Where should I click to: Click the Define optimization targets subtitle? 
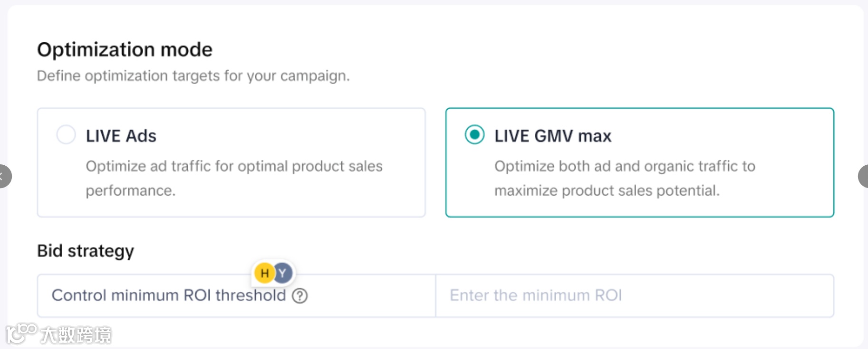193,76
